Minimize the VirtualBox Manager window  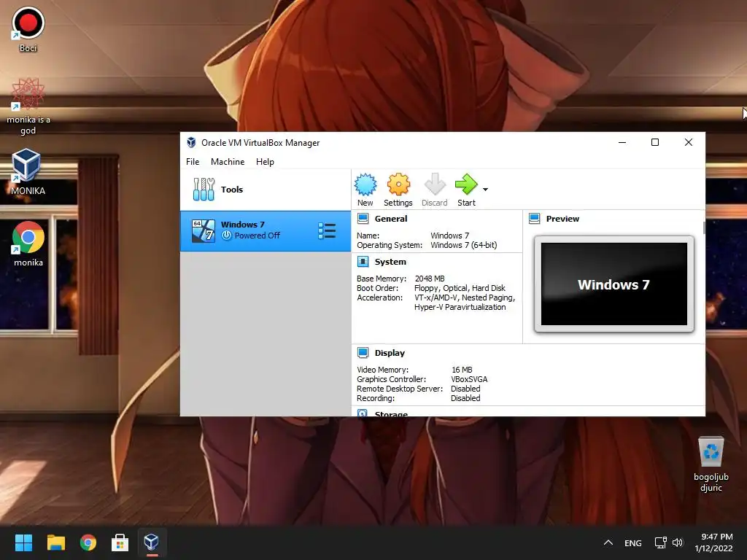(622, 142)
